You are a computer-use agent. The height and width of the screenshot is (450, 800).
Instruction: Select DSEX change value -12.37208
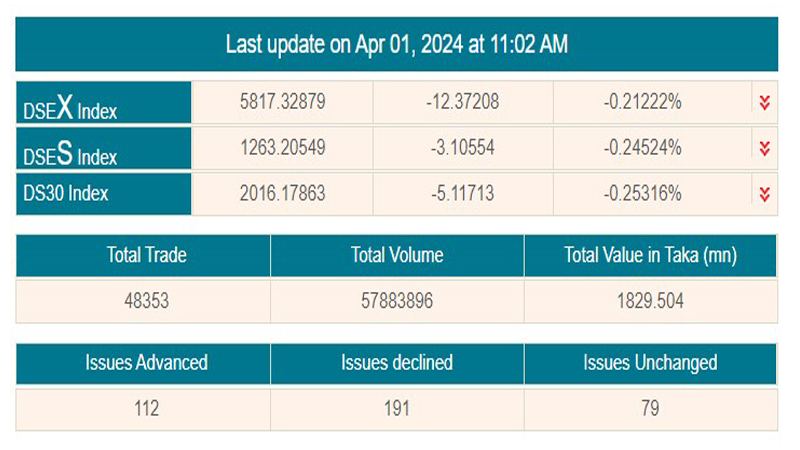click(461, 102)
